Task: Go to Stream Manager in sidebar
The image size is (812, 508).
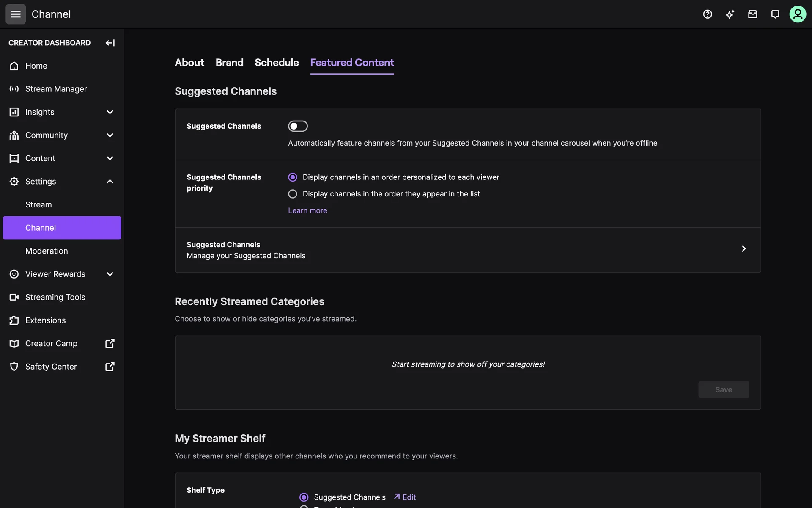Action: (56, 89)
